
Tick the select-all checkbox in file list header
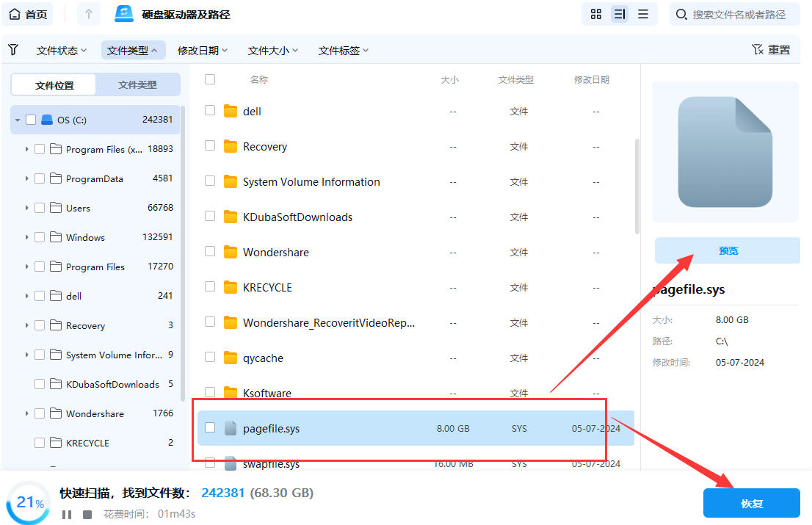pyautogui.click(x=209, y=80)
